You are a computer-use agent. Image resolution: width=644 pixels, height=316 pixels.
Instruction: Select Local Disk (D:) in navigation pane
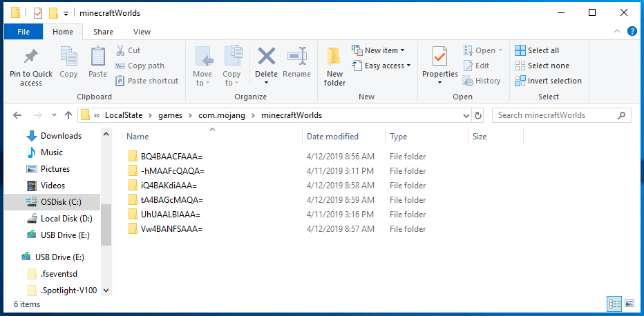pos(66,219)
